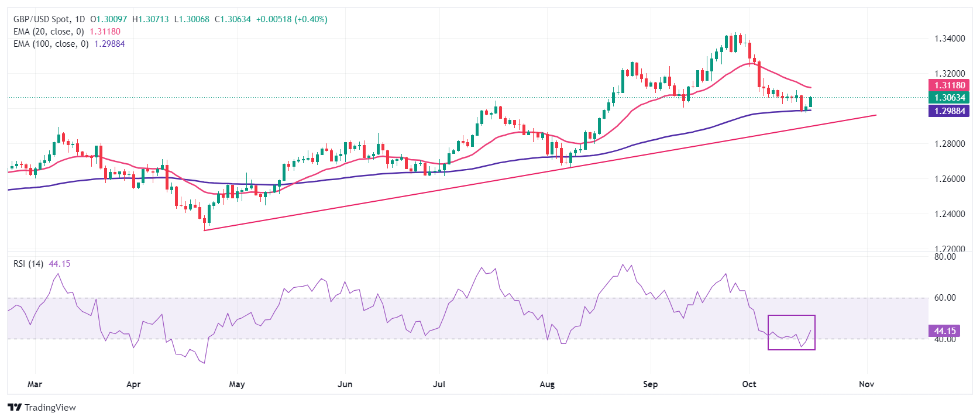Click the 1.24000 price axis label

[x=949, y=214]
